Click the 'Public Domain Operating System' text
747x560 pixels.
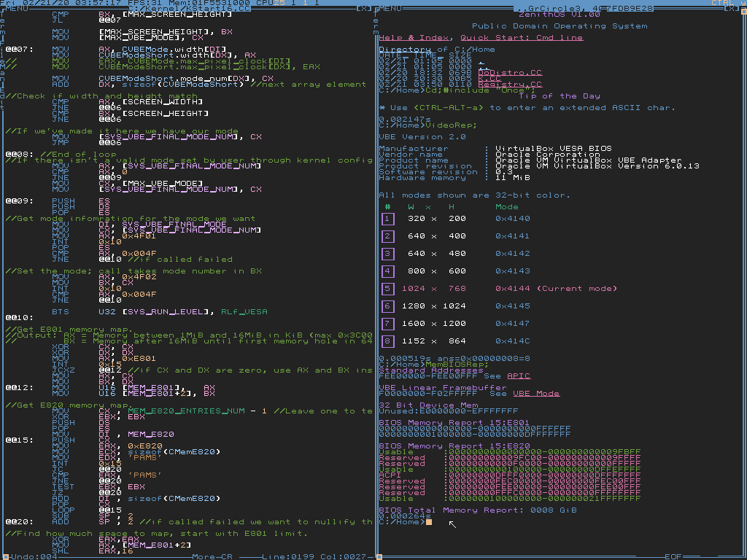[560, 26]
